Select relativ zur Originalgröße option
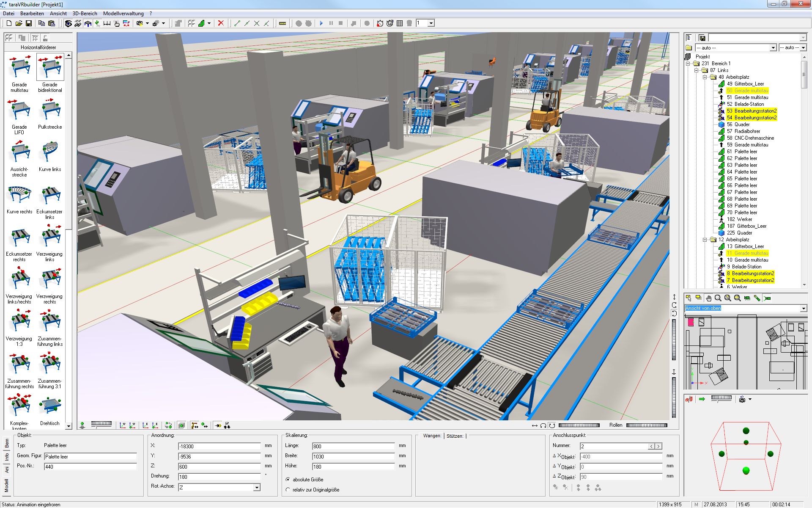This screenshot has width=812, height=508. point(288,490)
